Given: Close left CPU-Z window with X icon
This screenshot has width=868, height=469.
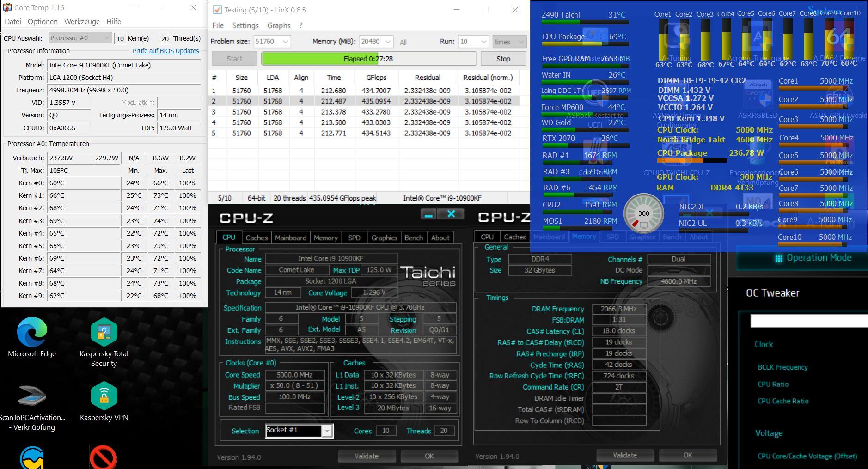Looking at the screenshot, I should tap(451, 214).
